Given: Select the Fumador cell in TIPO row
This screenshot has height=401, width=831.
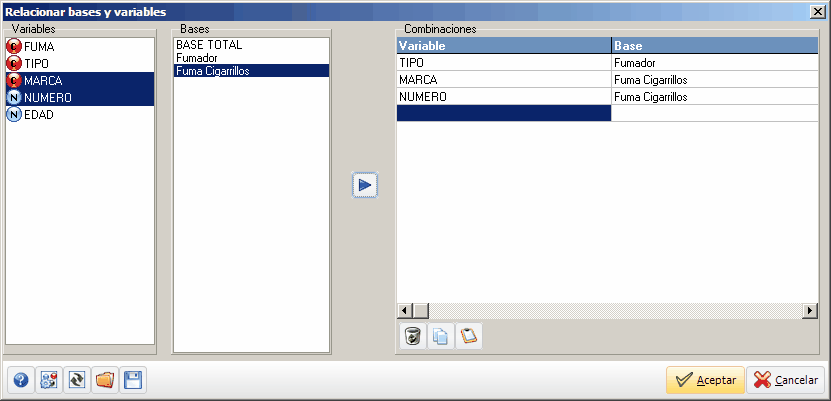Looking at the screenshot, I should point(714,63).
